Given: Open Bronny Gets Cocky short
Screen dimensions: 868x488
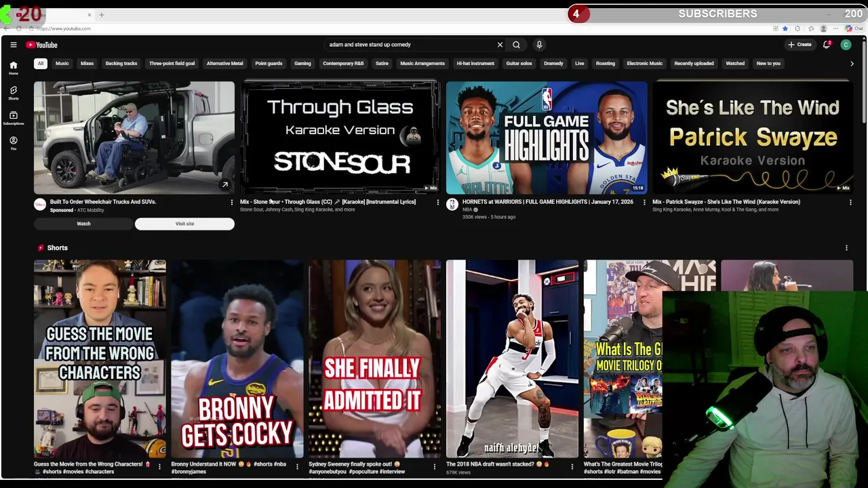Looking at the screenshot, I should click(237, 359).
